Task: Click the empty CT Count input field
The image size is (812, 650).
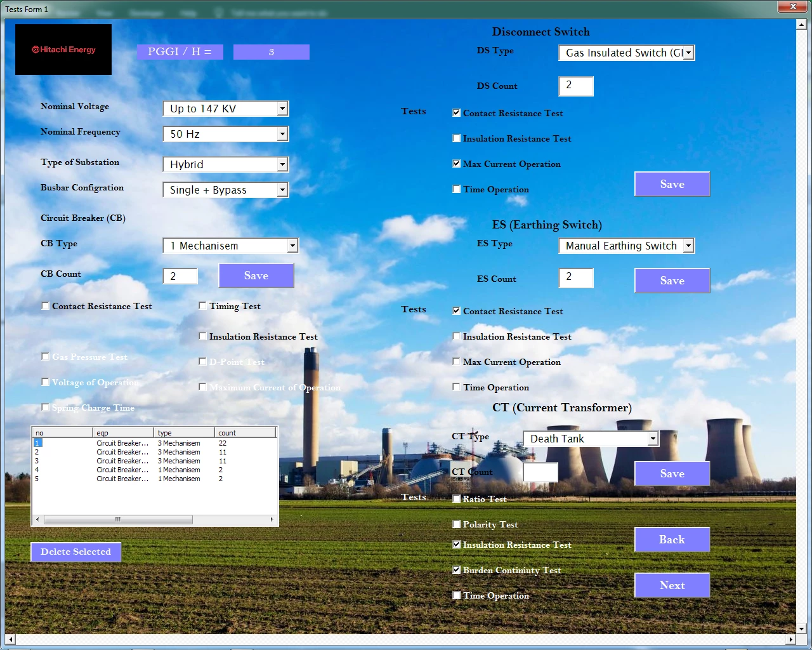Action: (x=540, y=472)
